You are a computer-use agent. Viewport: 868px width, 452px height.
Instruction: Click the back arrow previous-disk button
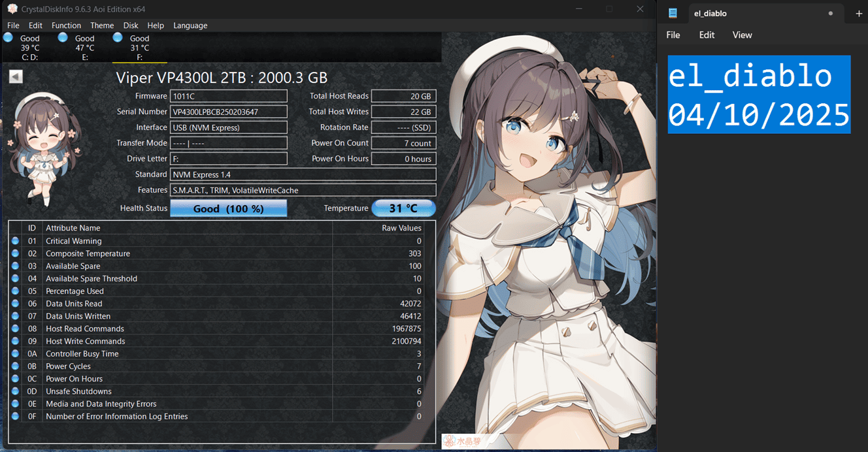click(x=16, y=77)
